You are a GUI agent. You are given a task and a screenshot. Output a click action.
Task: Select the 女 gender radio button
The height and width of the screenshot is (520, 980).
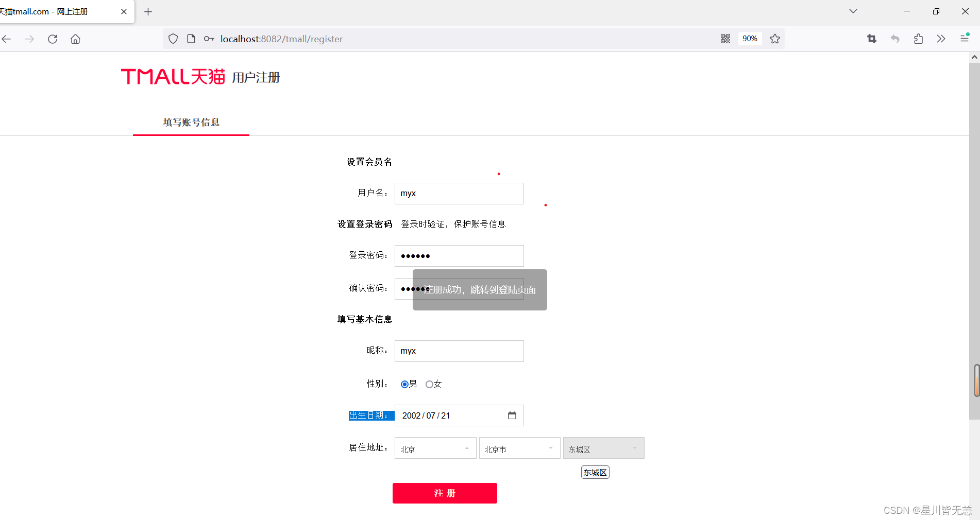pyautogui.click(x=429, y=384)
